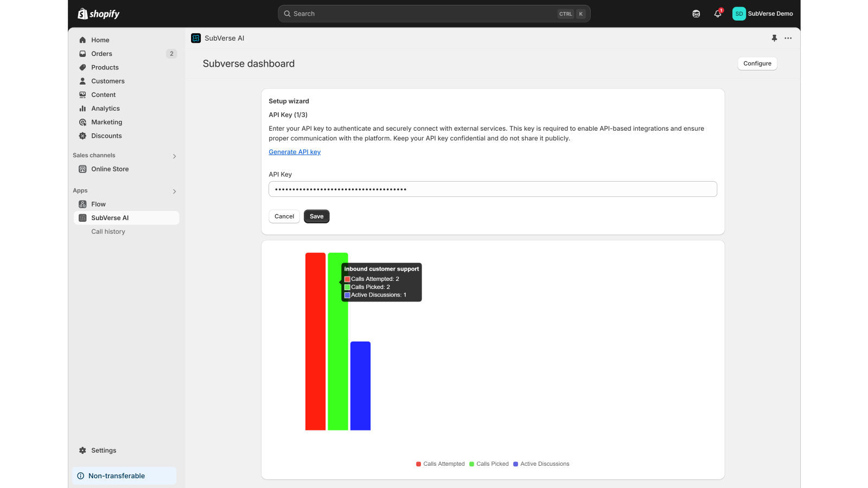Open the more actions ellipsis menu
868x488 pixels.
pyautogui.click(x=788, y=38)
